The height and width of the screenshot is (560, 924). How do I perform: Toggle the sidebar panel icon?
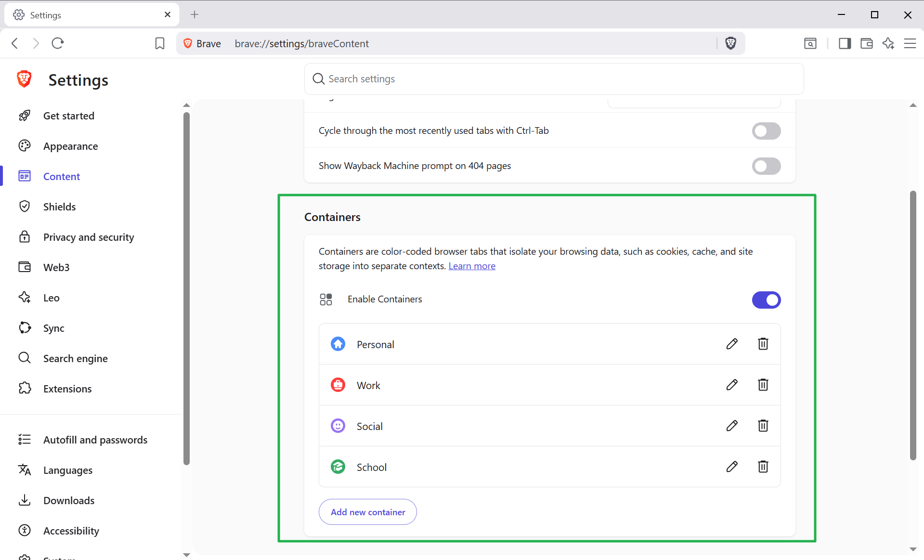(845, 43)
